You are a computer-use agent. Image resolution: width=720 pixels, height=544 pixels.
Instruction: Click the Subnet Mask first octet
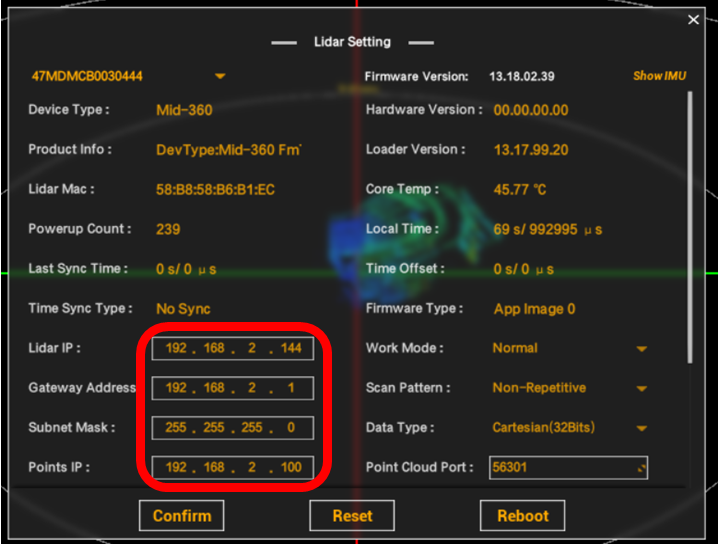pos(176,428)
